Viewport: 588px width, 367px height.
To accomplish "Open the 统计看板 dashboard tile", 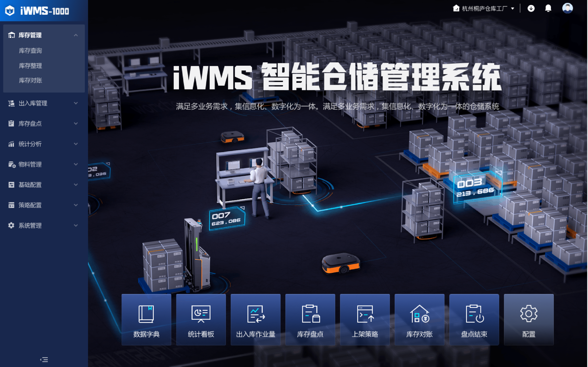I will (x=201, y=319).
